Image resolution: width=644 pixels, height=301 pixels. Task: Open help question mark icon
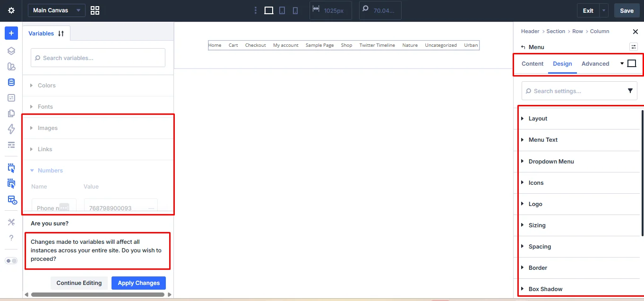[11, 238]
